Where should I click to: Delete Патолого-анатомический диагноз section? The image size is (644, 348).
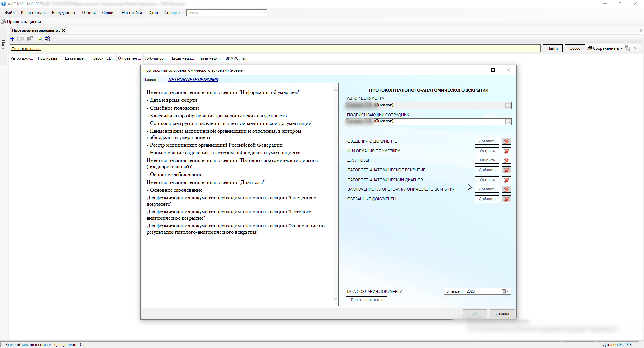pyautogui.click(x=506, y=180)
